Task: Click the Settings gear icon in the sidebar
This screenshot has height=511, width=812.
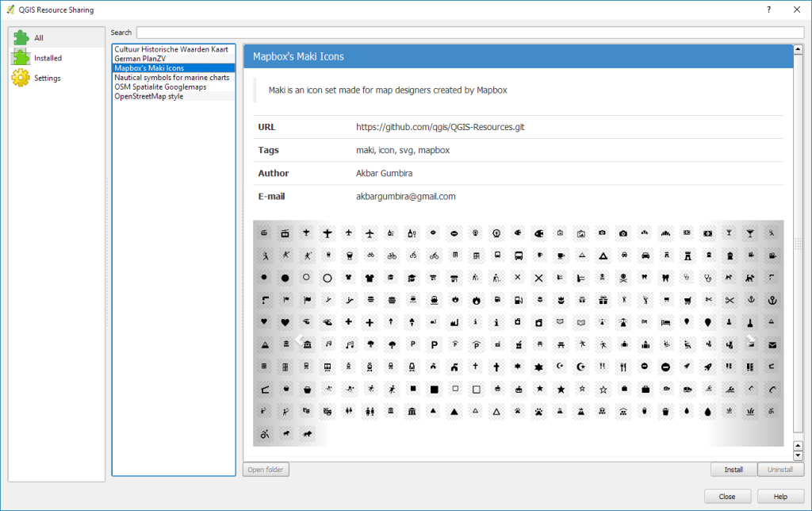Action: tap(21, 78)
